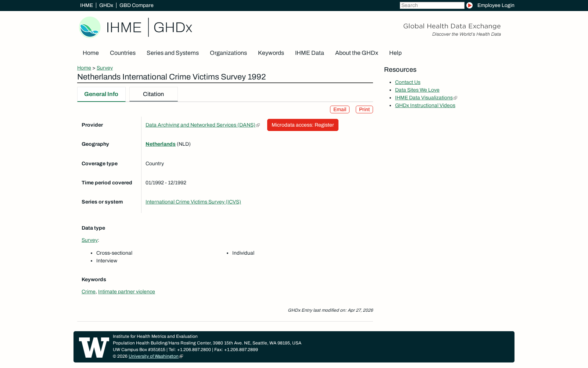This screenshot has width=588, height=368.
Task: Open the Crime keyword link
Action: tap(89, 291)
